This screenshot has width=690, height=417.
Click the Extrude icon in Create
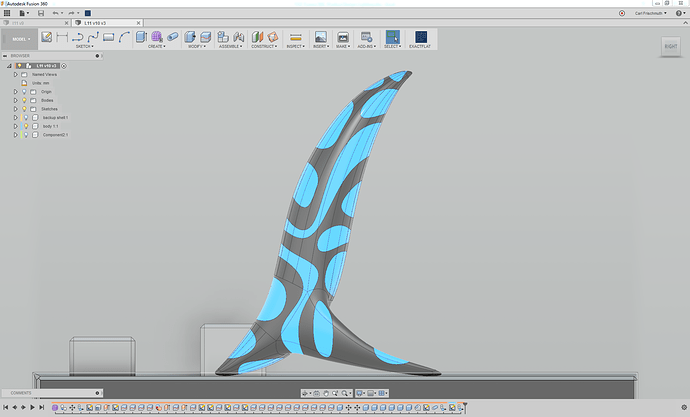(141, 37)
